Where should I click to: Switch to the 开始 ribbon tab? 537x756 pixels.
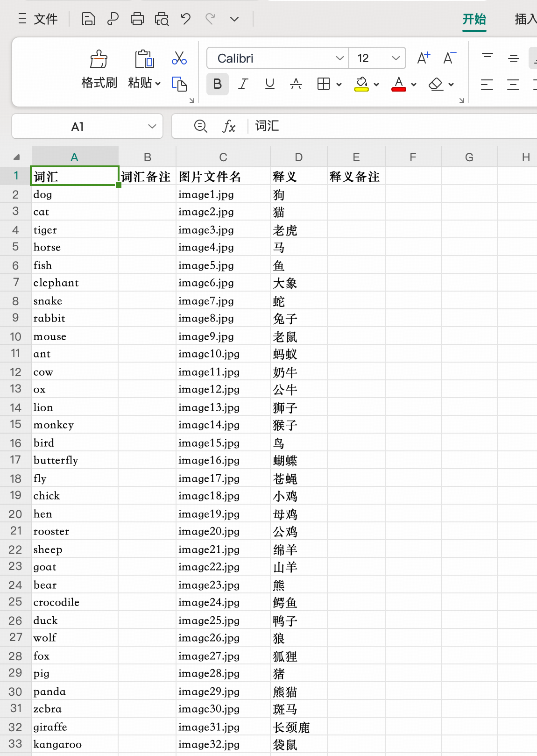click(x=474, y=19)
